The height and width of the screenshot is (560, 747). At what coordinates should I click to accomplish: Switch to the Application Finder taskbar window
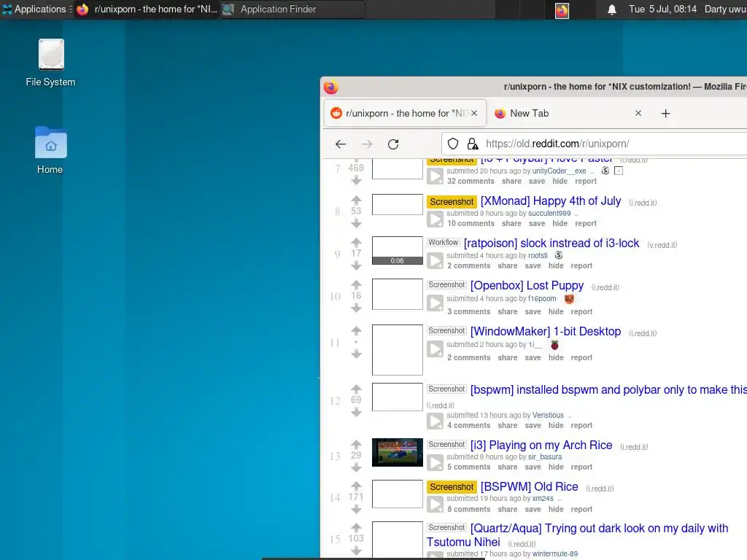[x=293, y=9]
